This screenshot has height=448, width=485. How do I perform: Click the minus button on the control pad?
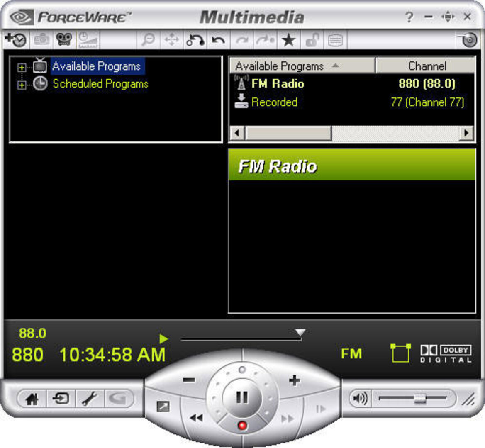pos(189,380)
